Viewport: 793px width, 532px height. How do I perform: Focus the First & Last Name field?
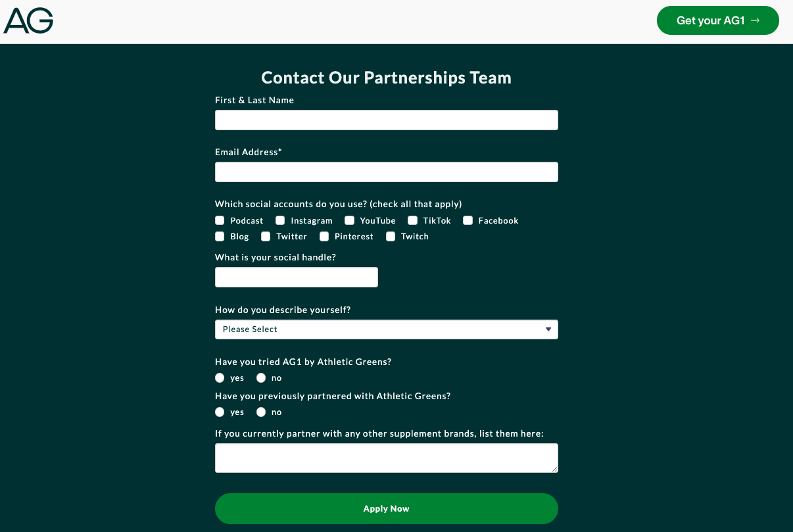(387, 120)
